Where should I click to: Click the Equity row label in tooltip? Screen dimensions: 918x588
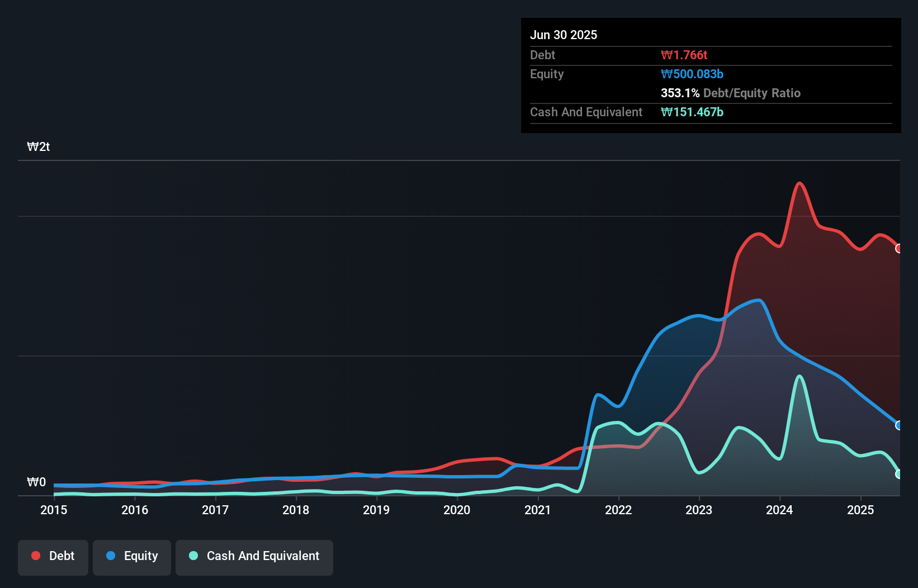pyautogui.click(x=547, y=74)
